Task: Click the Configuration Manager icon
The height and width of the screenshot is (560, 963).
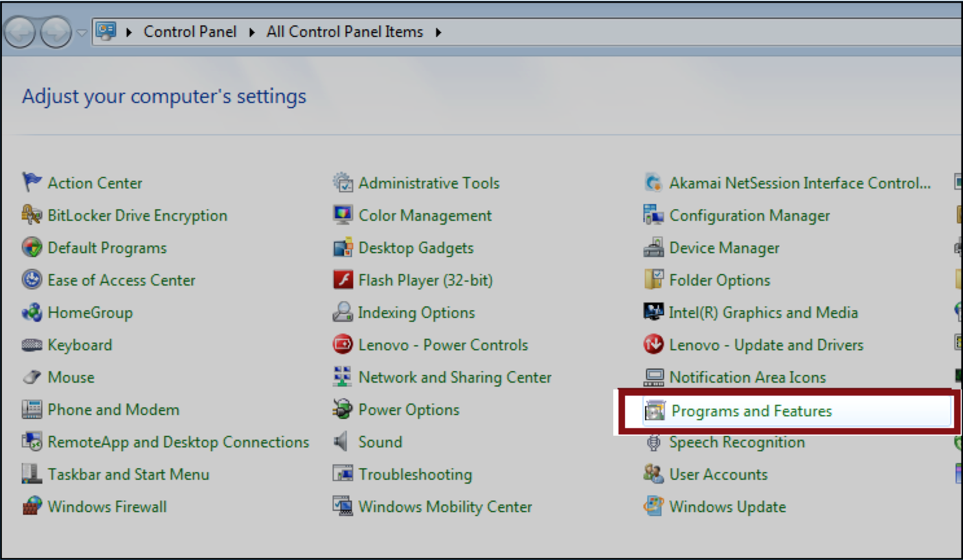Action: pyautogui.click(x=653, y=215)
